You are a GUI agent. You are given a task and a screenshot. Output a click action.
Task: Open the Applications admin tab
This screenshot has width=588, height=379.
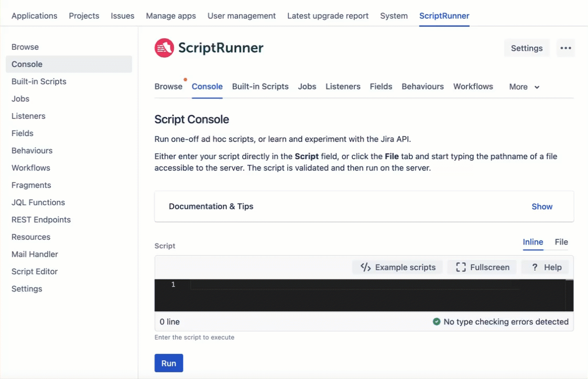34,16
